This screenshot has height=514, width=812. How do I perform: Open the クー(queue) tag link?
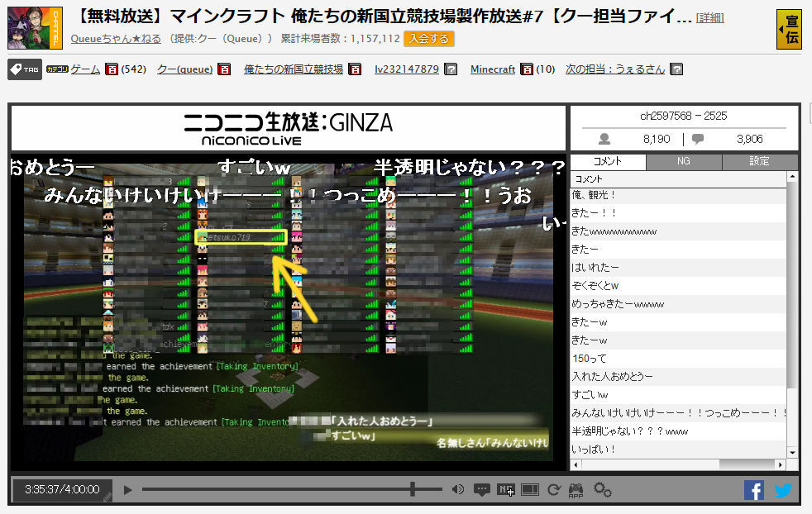click(185, 69)
